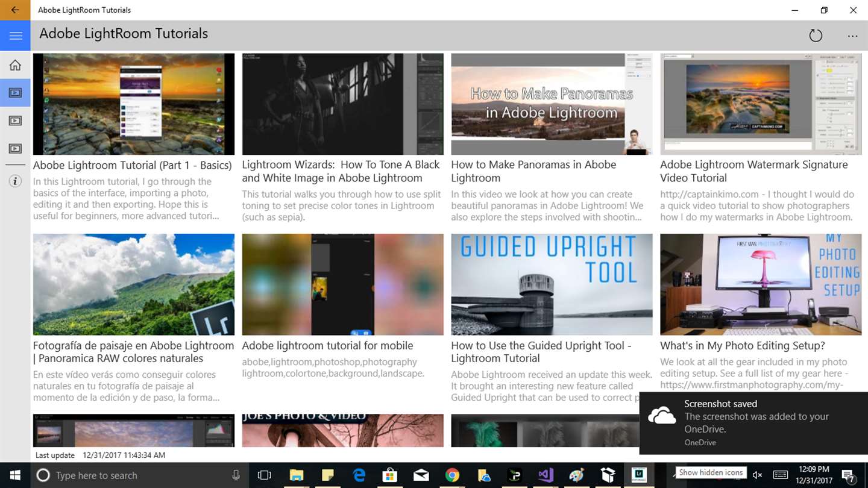Image resolution: width=868 pixels, height=488 pixels.
Task: Open the Action Center notifications icon
Action: pyautogui.click(x=848, y=475)
